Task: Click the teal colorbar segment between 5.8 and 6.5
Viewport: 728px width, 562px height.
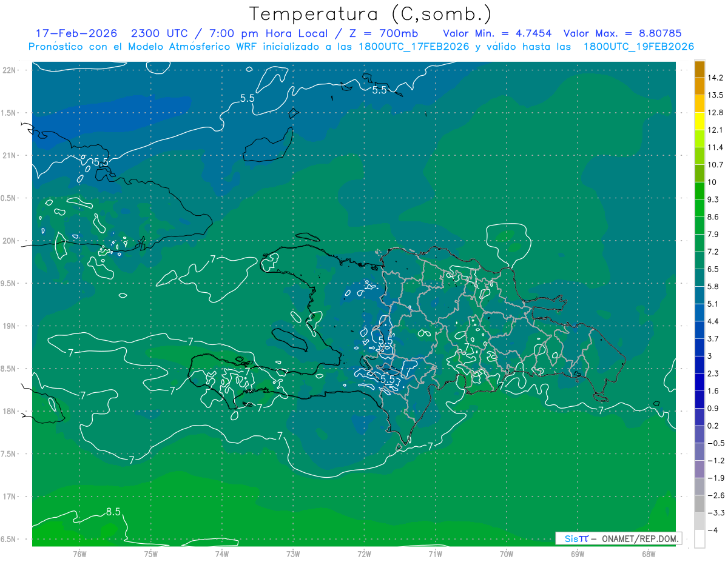Action: (x=699, y=278)
